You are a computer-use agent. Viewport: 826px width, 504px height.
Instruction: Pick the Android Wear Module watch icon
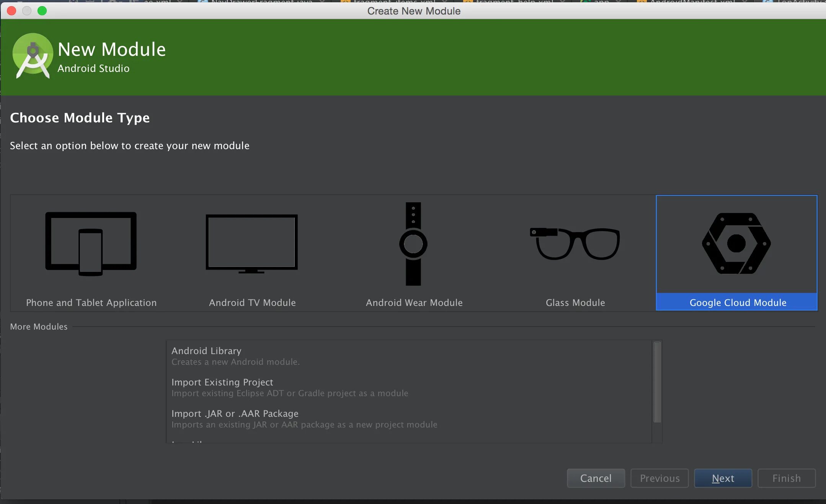[x=413, y=244]
